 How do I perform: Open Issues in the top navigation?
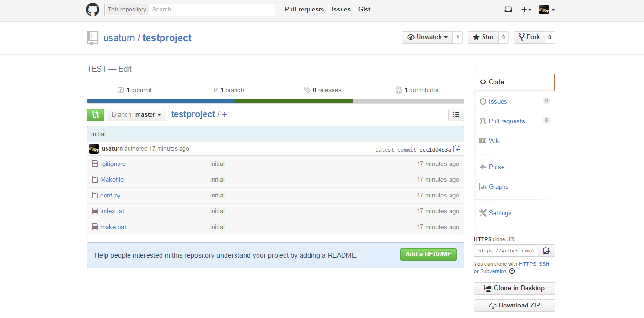(x=341, y=10)
